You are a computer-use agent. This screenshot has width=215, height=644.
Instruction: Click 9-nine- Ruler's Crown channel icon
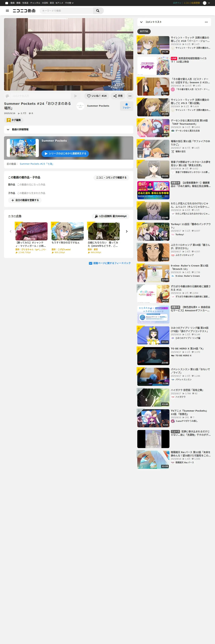(173, 276)
